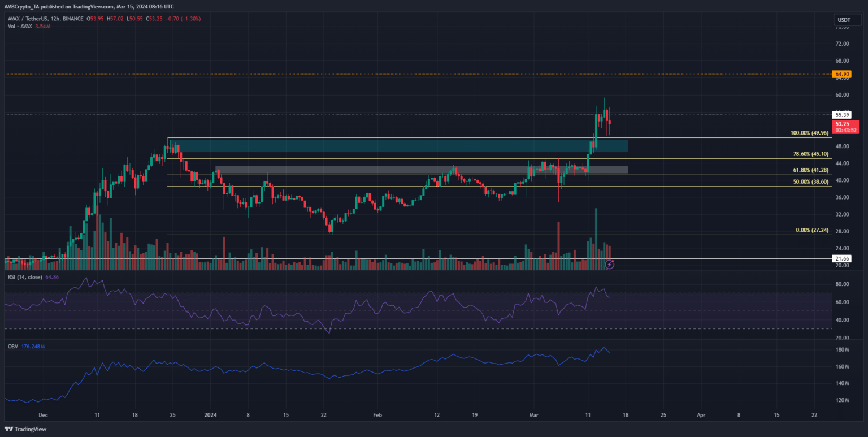Screen dimensions: 868x437
Task: Select the white 21.66 price label
Action: pos(842,258)
